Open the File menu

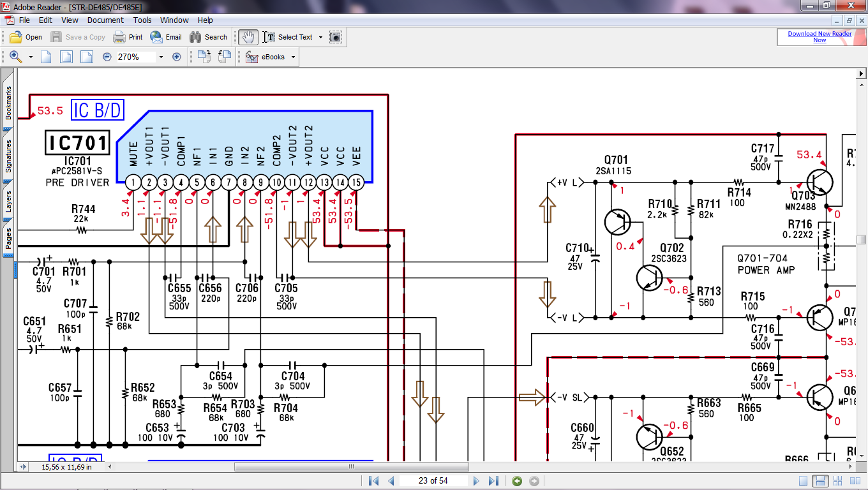tap(24, 20)
